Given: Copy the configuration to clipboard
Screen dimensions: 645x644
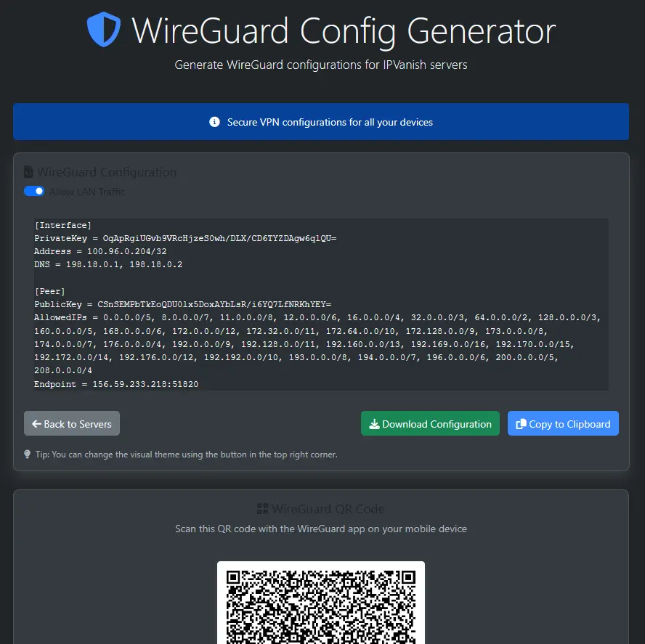Looking at the screenshot, I should click(563, 423).
